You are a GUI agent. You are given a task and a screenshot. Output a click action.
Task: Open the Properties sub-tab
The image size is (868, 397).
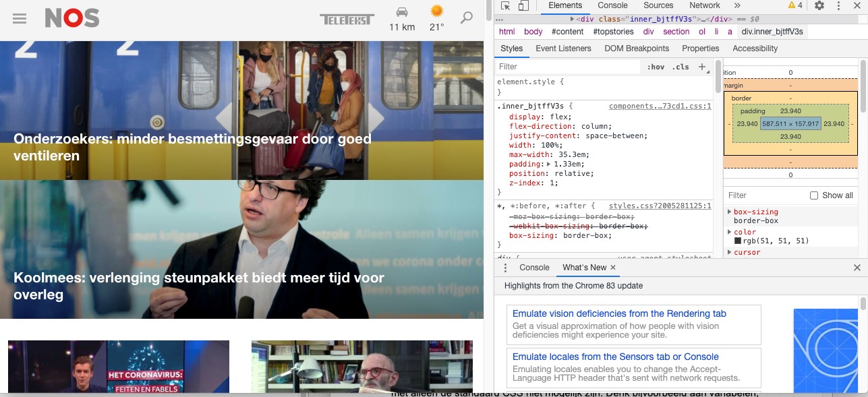click(700, 49)
